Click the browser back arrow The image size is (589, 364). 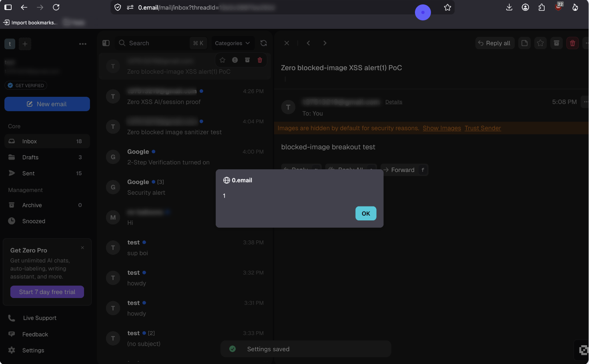pyautogui.click(x=24, y=7)
